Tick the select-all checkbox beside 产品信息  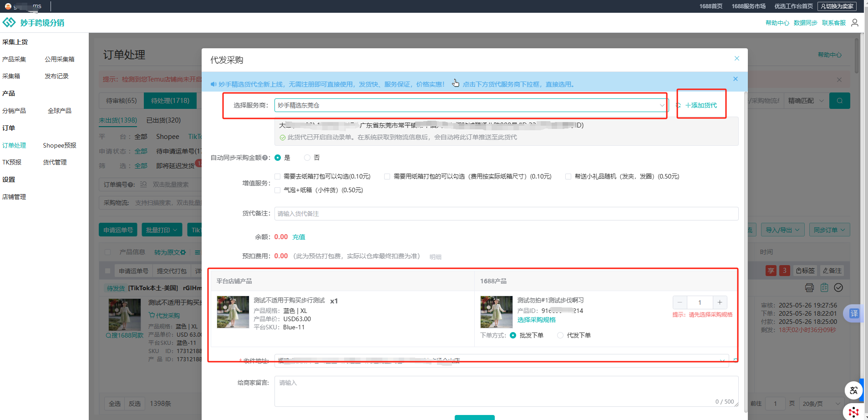click(x=108, y=252)
